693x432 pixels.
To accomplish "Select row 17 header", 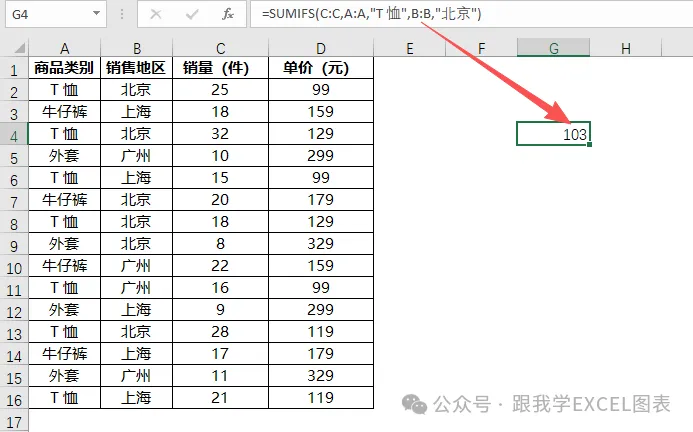I will click(14, 422).
